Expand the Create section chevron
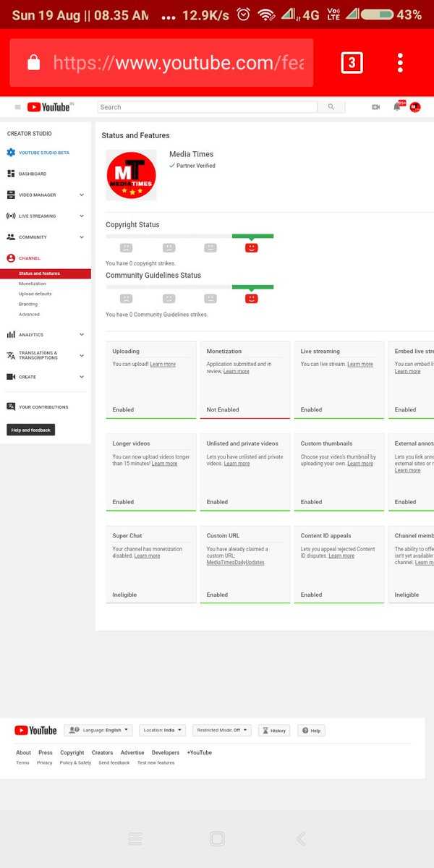The image size is (434, 868). [x=82, y=377]
